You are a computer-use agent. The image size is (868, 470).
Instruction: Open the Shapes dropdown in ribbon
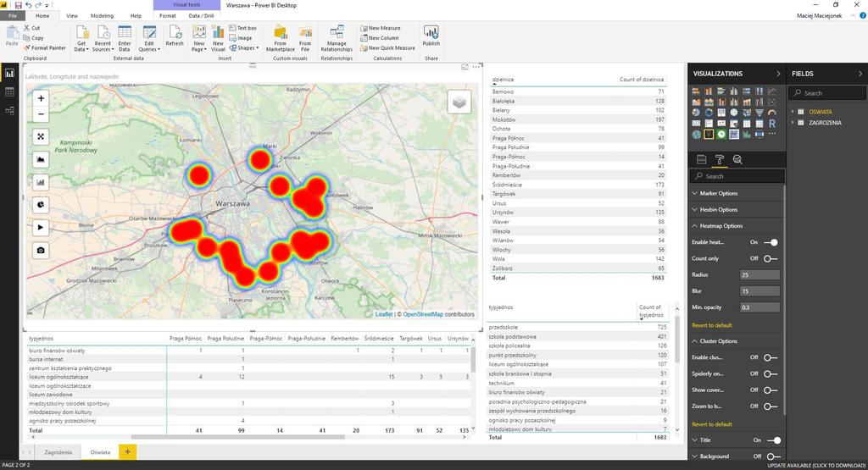point(242,48)
